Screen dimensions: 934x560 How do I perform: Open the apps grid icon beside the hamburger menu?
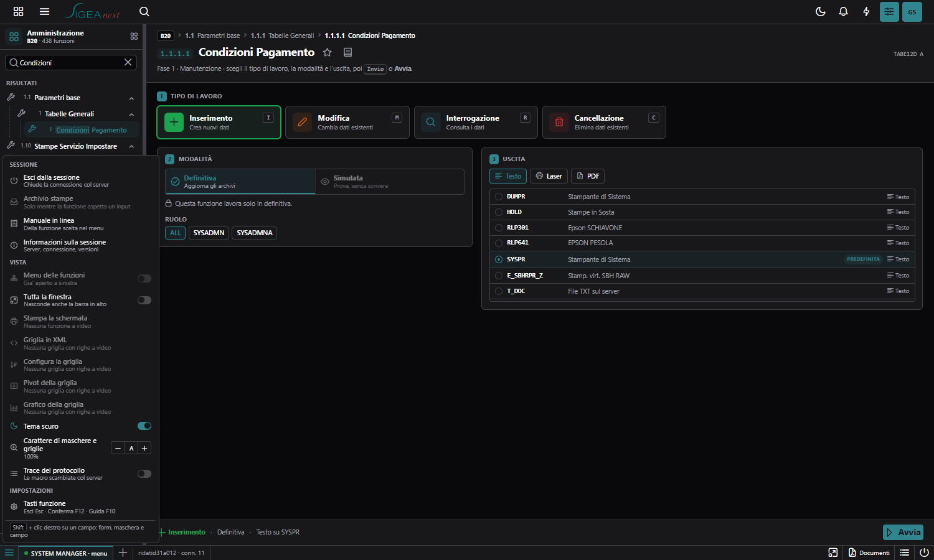[18, 12]
